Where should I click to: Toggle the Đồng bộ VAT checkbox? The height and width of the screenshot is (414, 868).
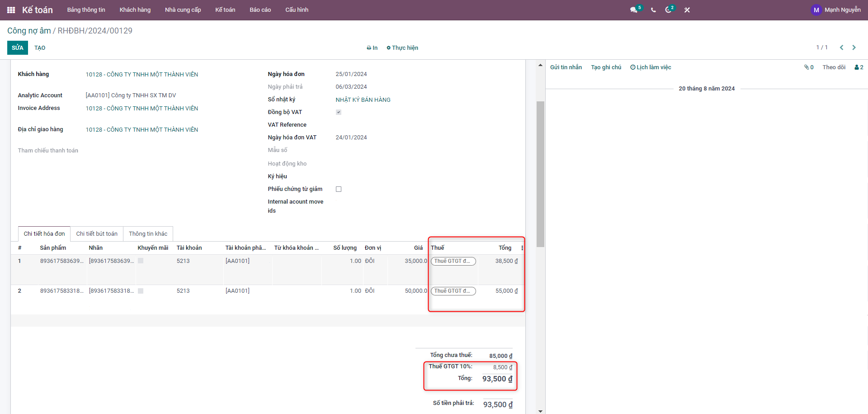(x=339, y=112)
